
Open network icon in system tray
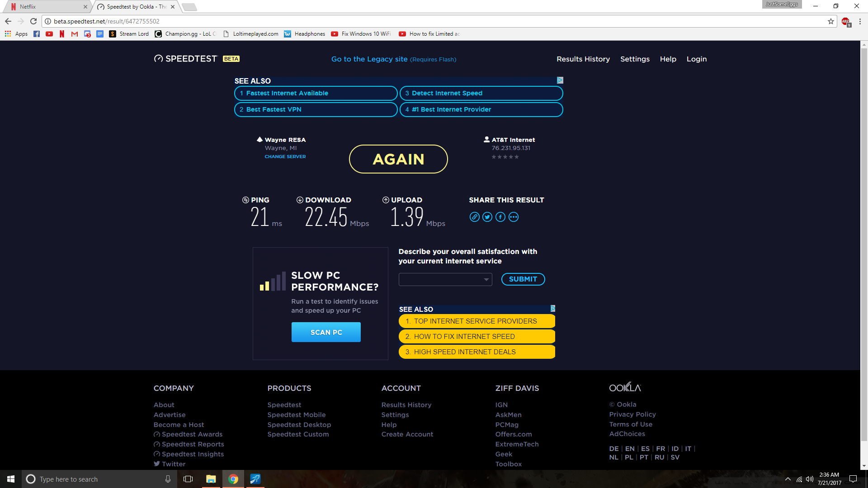coord(799,479)
